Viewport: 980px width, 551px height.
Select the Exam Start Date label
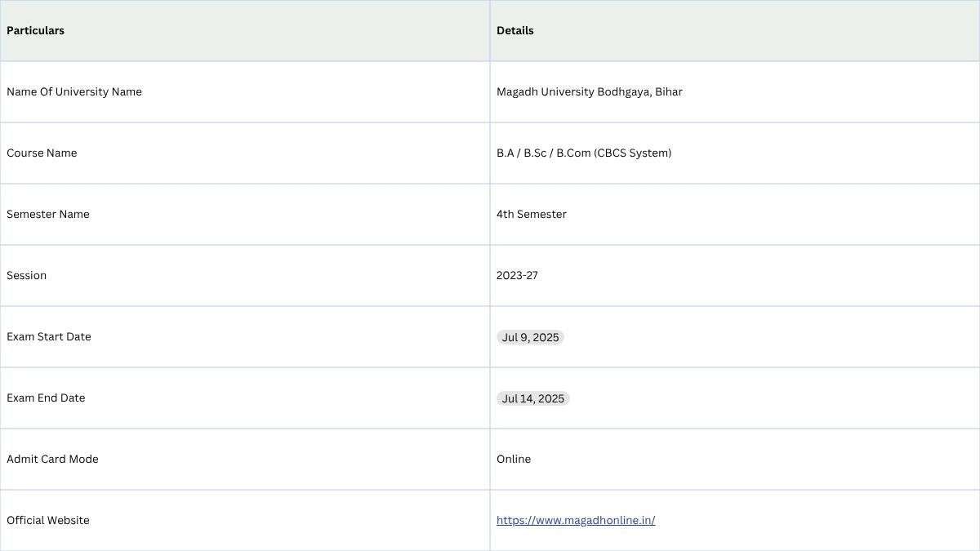pos(49,336)
